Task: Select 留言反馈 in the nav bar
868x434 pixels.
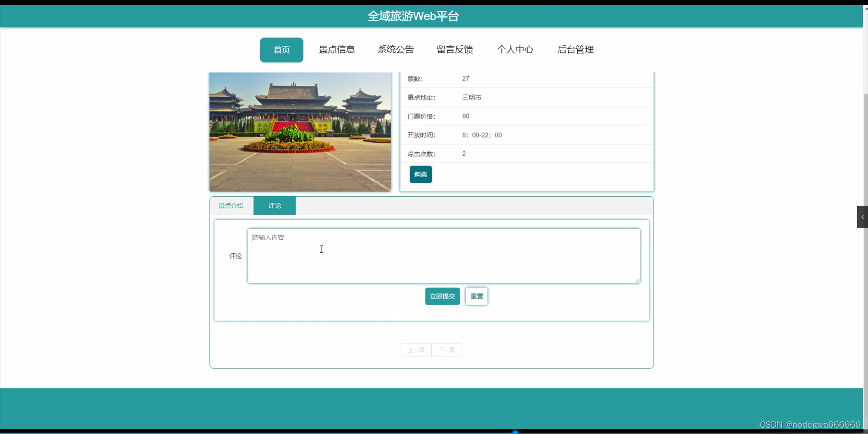Action: click(x=455, y=50)
